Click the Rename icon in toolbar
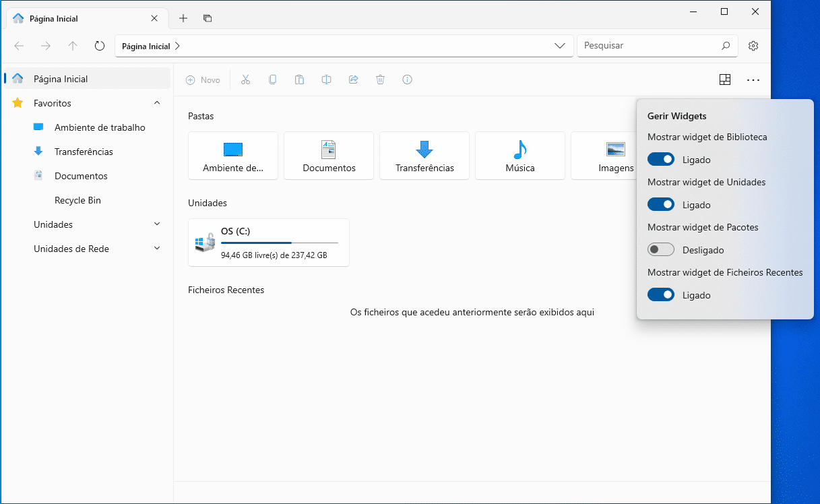 pos(326,80)
